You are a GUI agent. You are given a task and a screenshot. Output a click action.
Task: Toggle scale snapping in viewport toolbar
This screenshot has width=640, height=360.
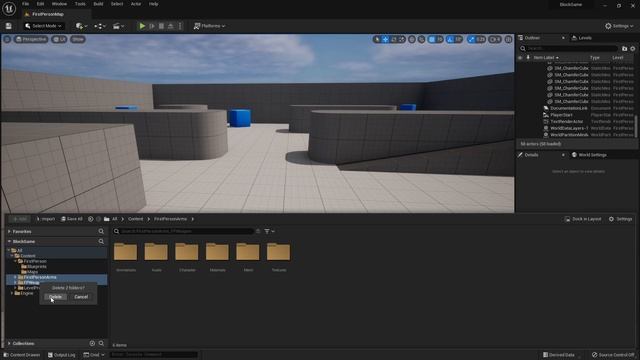tap(471, 39)
